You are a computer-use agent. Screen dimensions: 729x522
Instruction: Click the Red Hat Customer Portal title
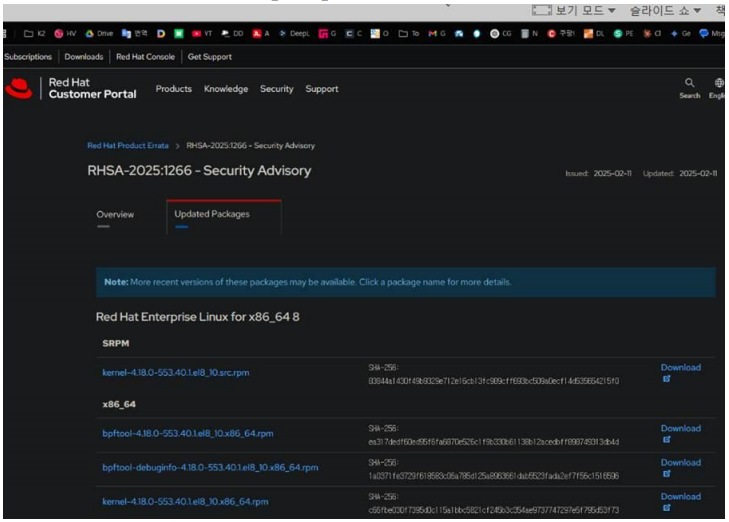(93, 88)
